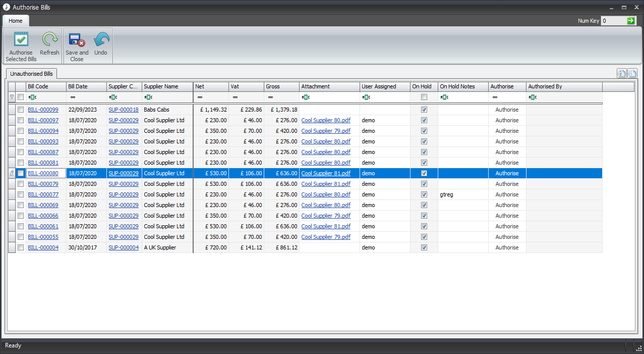Click the Undo arrow icon
This screenshot has width=644, height=354.
point(101,39)
